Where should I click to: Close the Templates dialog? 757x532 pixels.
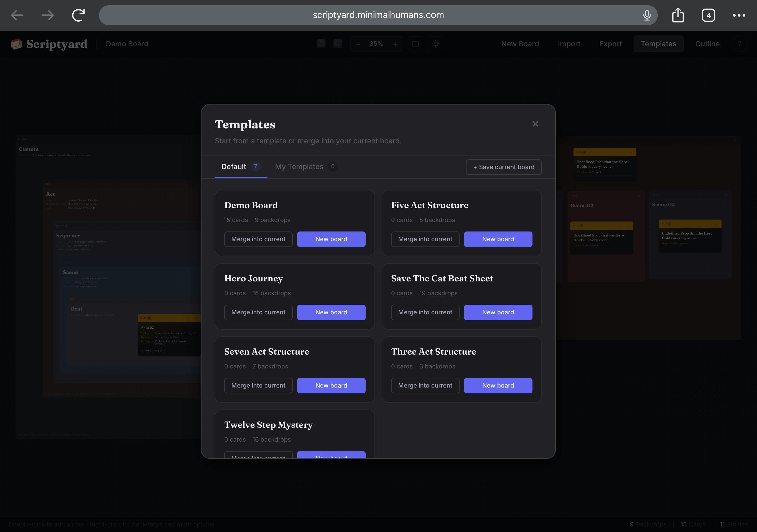click(535, 124)
